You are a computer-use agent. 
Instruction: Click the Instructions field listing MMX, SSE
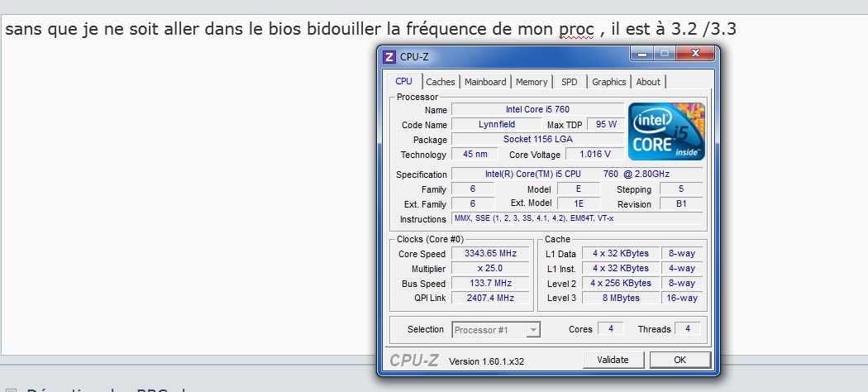click(577, 218)
